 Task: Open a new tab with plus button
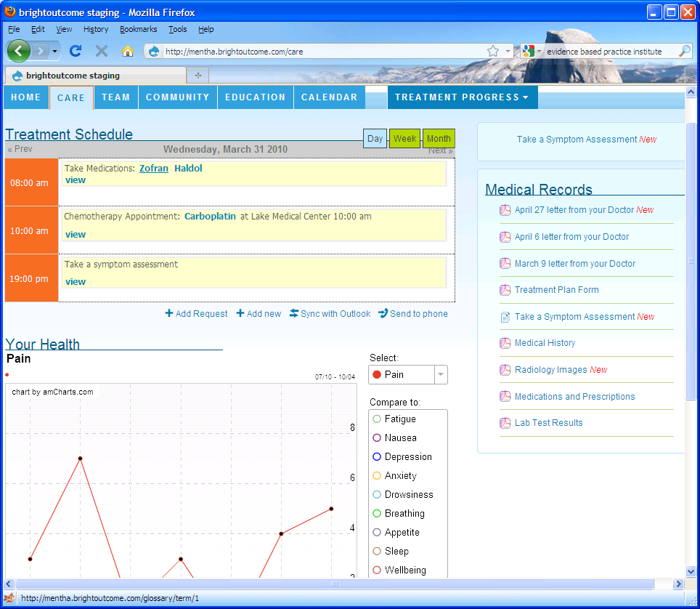click(x=198, y=76)
